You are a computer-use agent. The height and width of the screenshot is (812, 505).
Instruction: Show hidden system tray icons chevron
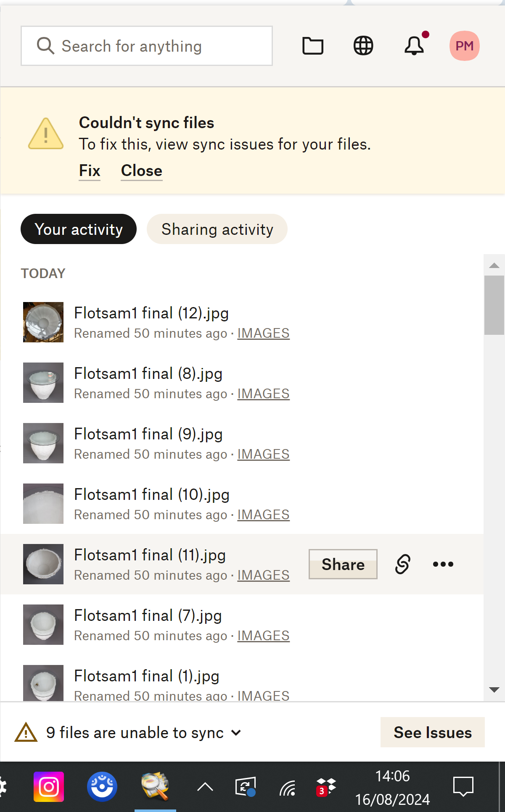(205, 787)
